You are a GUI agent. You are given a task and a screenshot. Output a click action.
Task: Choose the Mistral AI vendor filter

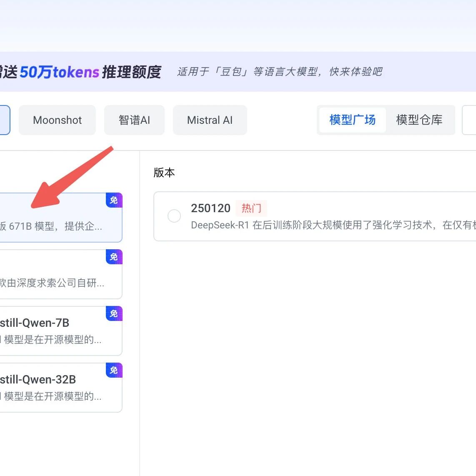pos(210,120)
